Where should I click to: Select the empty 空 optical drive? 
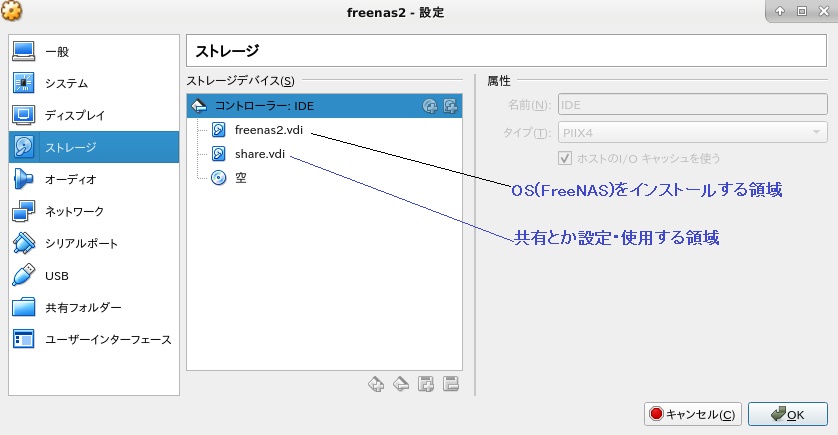(241, 177)
